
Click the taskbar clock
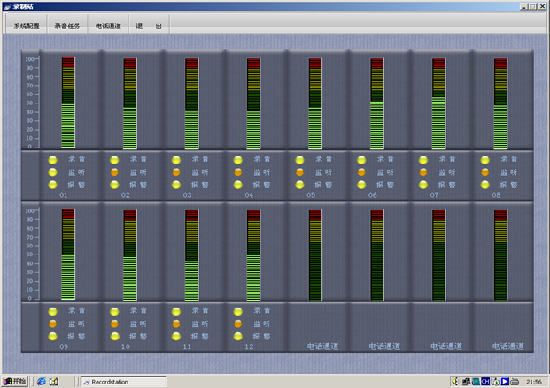(533, 382)
